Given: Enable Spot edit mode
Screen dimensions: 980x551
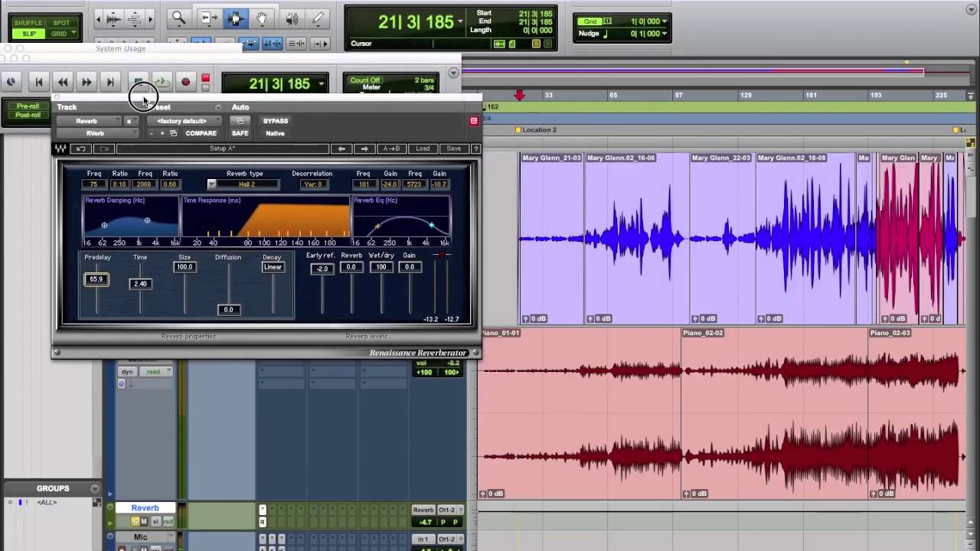Looking at the screenshot, I should click(60, 23).
